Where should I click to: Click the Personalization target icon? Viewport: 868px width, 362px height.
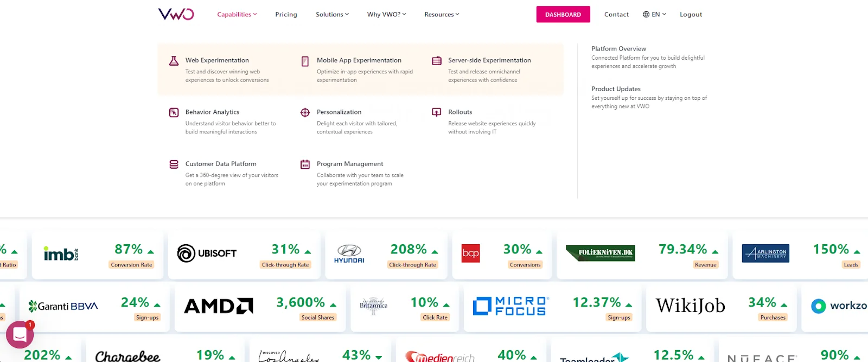pos(305,112)
